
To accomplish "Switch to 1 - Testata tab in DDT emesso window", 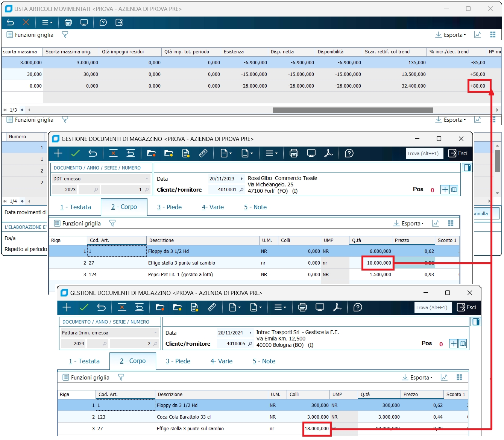I will pyautogui.click(x=76, y=207).
